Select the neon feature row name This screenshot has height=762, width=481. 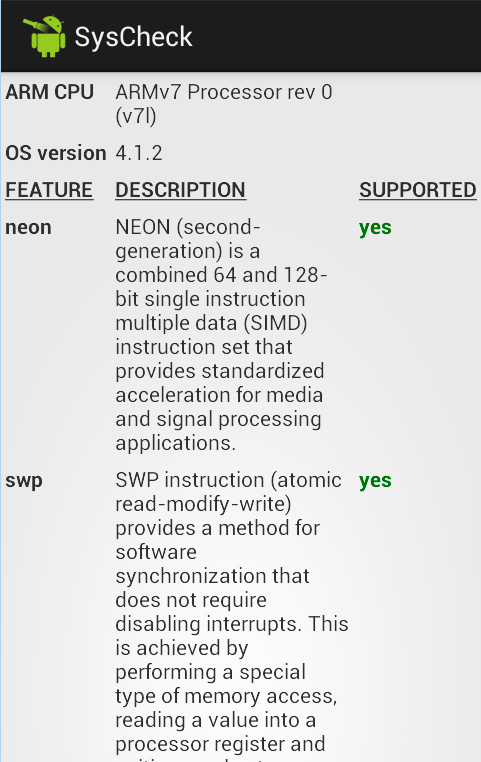pyautogui.click(x=28, y=227)
